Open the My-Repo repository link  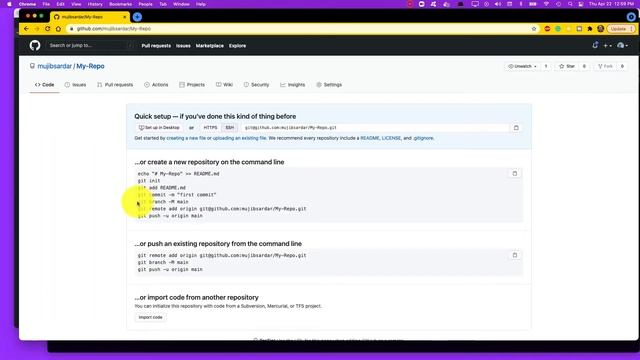pos(90,66)
